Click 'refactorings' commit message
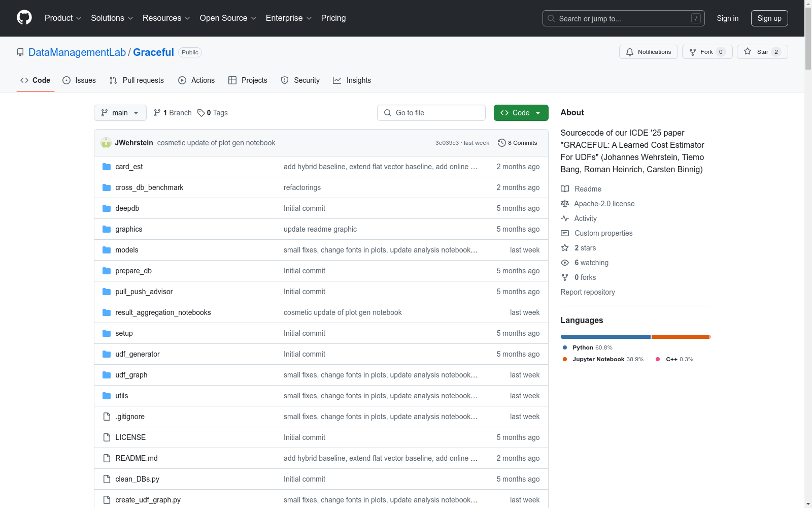 [x=302, y=187]
